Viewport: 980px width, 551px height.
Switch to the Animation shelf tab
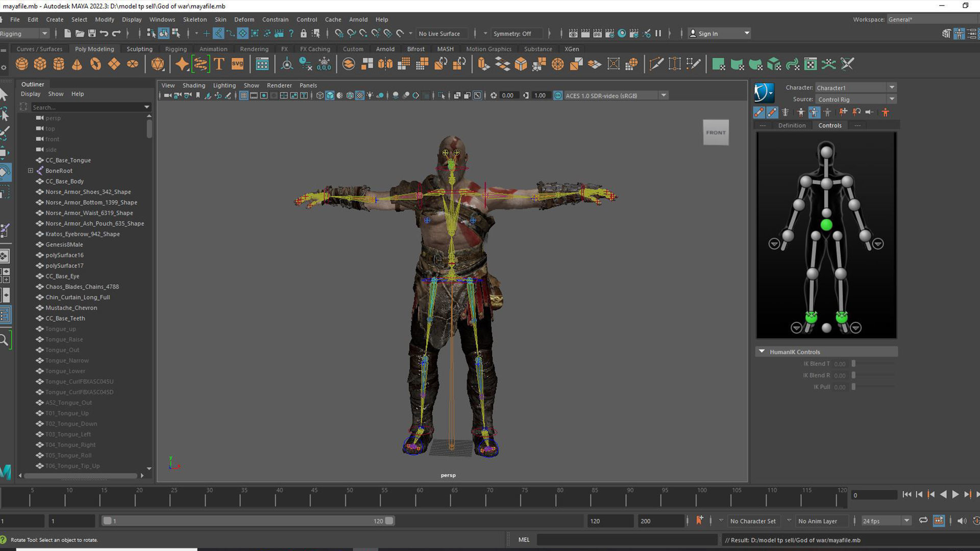(x=213, y=49)
